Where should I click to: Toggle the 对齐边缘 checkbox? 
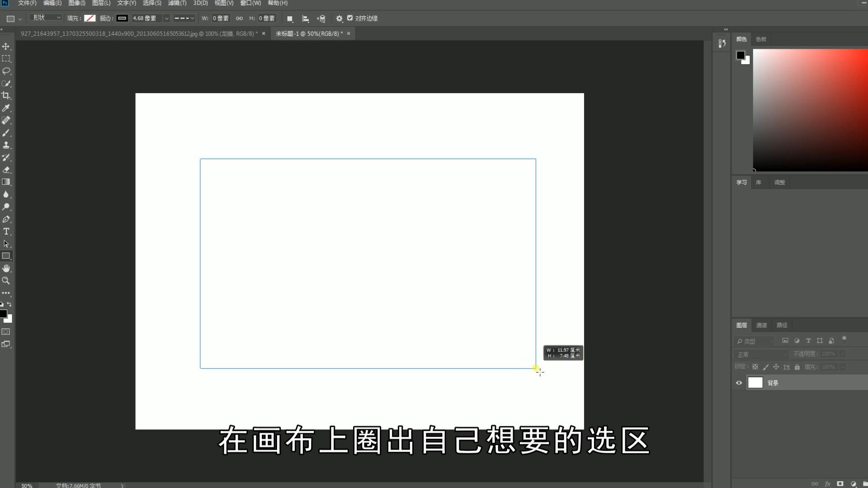(350, 18)
